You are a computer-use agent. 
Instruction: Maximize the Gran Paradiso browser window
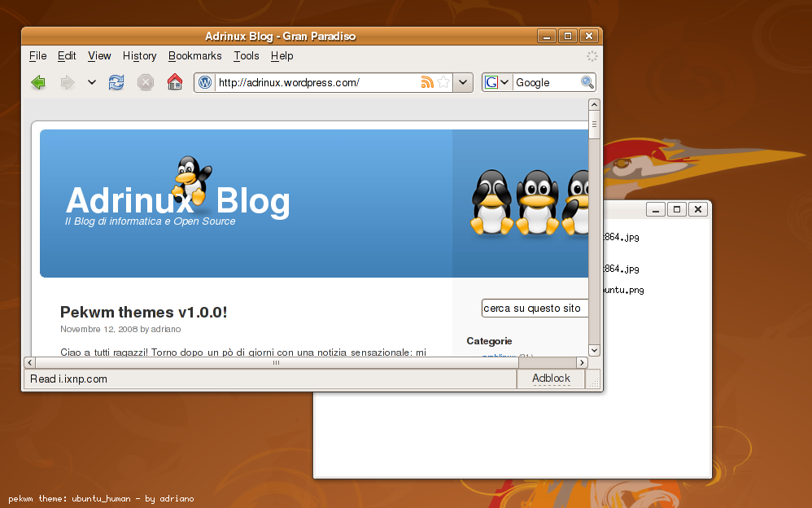pos(568,36)
